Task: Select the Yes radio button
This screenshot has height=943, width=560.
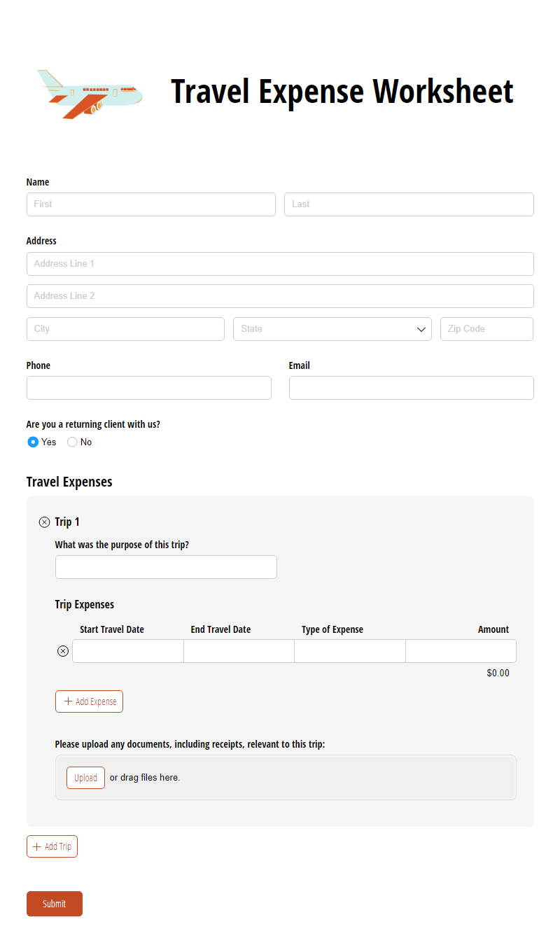Action: point(33,442)
